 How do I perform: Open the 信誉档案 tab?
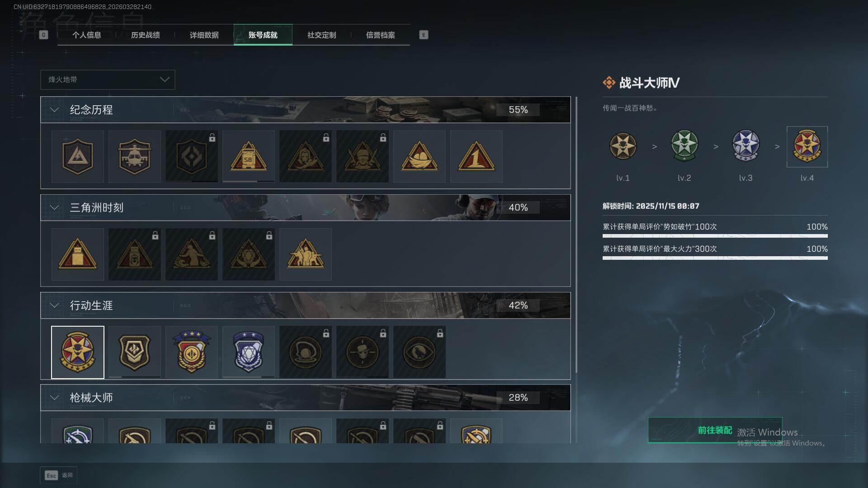click(381, 35)
